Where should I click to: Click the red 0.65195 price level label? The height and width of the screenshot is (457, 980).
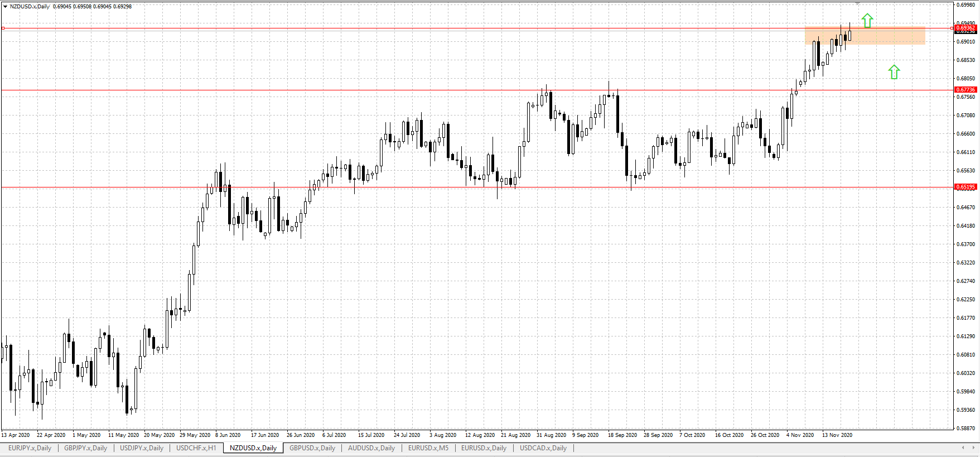pos(966,187)
